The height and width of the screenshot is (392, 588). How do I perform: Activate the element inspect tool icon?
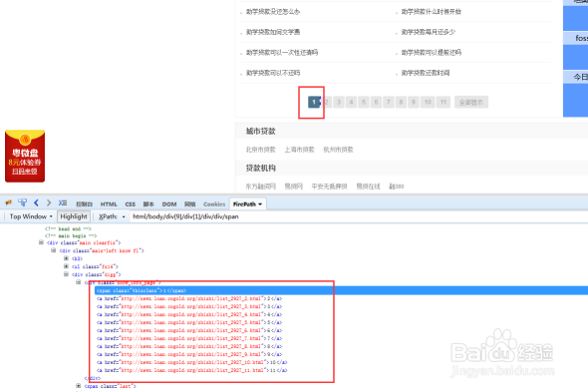(x=22, y=202)
